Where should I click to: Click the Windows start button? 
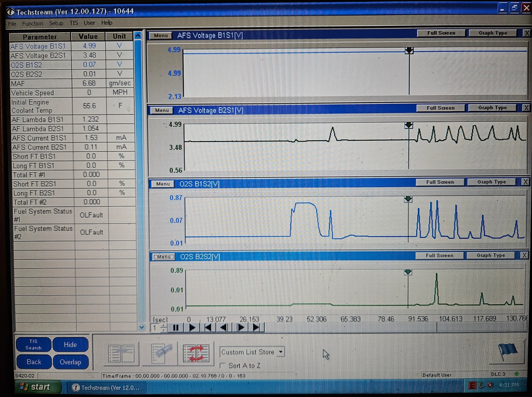[x=37, y=387]
